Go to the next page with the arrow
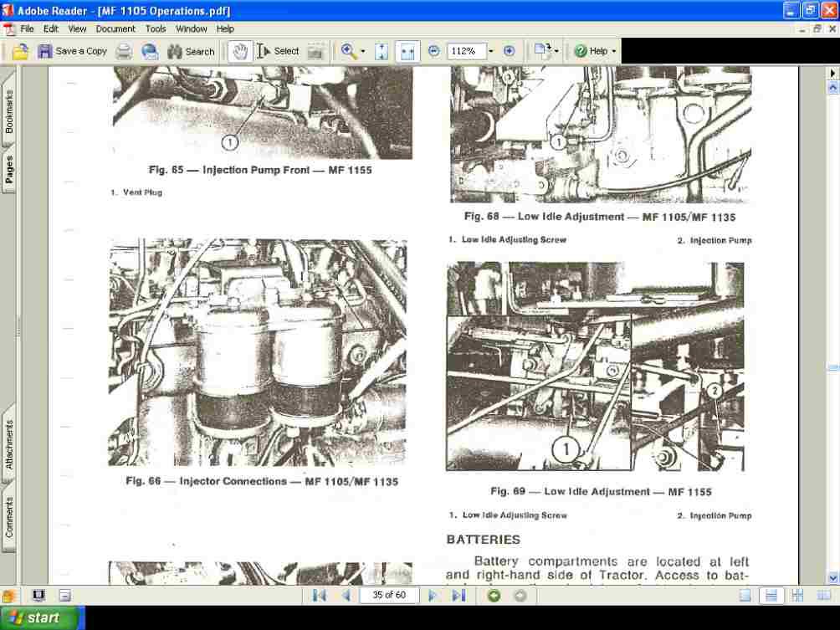The image size is (840, 630). (x=433, y=595)
